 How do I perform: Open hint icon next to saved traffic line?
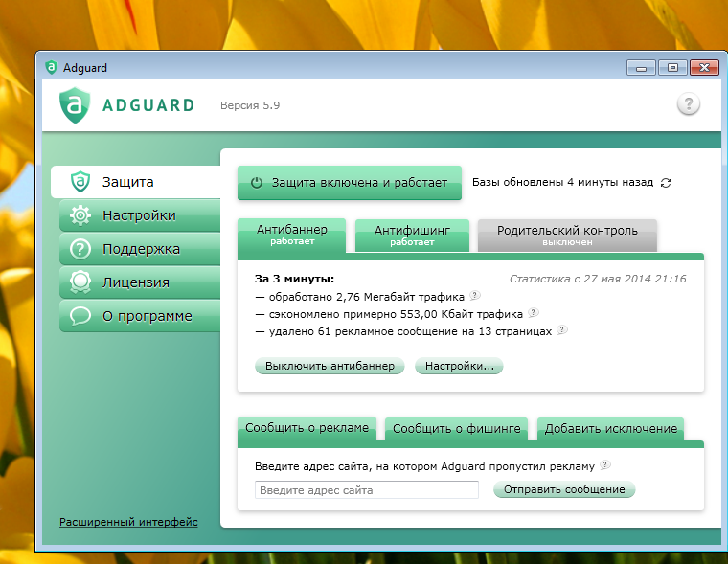click(534, 313)
